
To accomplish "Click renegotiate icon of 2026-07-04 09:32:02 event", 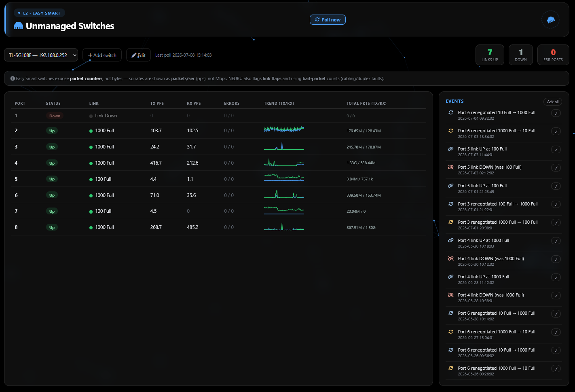I will (x=450, y=112).
